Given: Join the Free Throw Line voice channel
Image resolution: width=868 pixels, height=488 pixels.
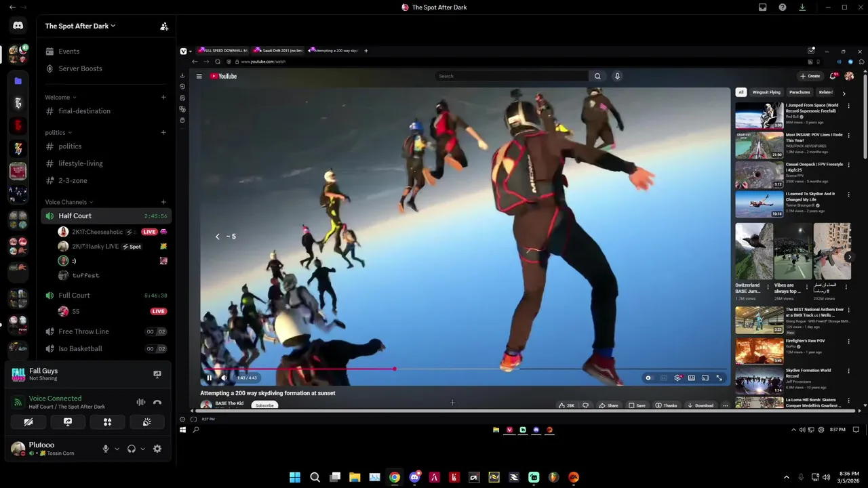Looking at the screenshot, I should 106,331.
